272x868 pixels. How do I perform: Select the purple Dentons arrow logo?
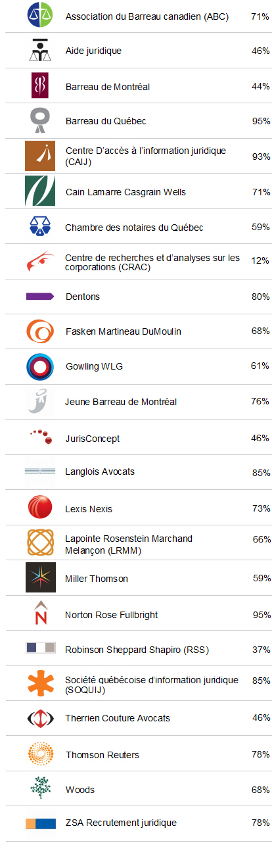pyautogui.click(x=40, y=297)
